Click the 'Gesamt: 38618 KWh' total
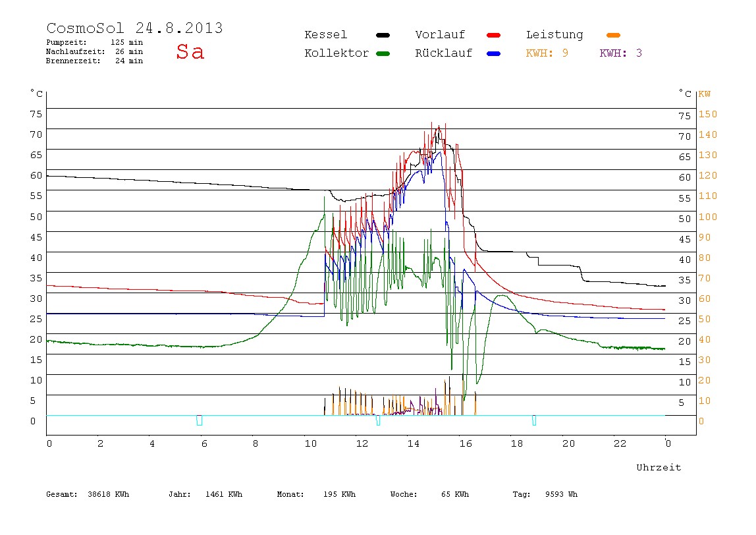 tap(88, 494)
